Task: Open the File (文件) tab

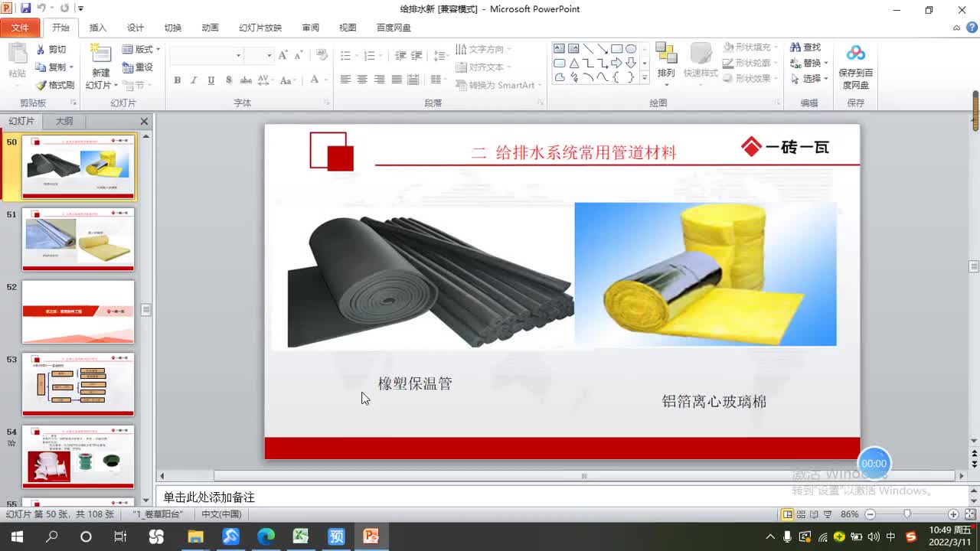Action: click(x=20, y=28)
